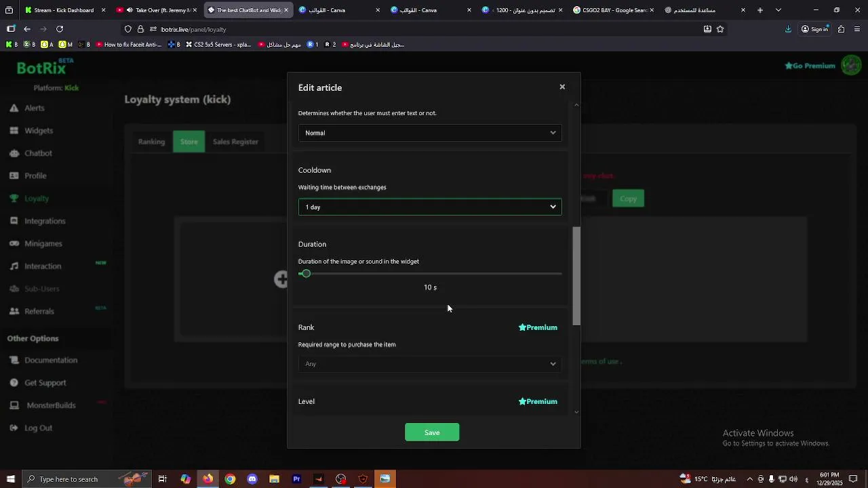Click the Go Premium link
Screen dimensions: 868x488
810,66
